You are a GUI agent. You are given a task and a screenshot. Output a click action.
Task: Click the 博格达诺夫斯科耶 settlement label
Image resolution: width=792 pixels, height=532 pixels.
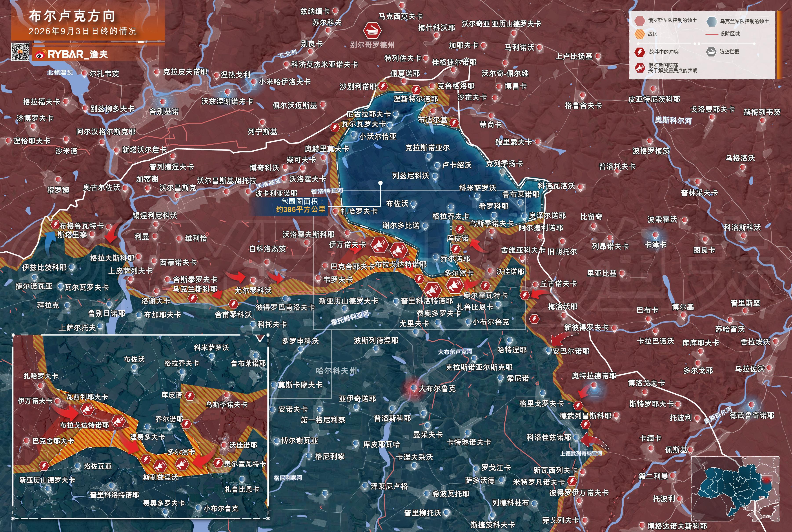677,526
